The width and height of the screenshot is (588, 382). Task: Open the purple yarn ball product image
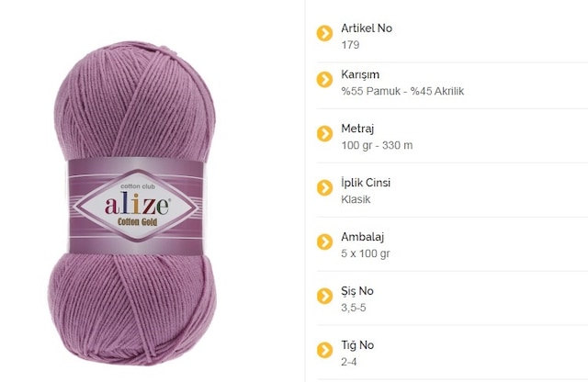tap(132, 203)
